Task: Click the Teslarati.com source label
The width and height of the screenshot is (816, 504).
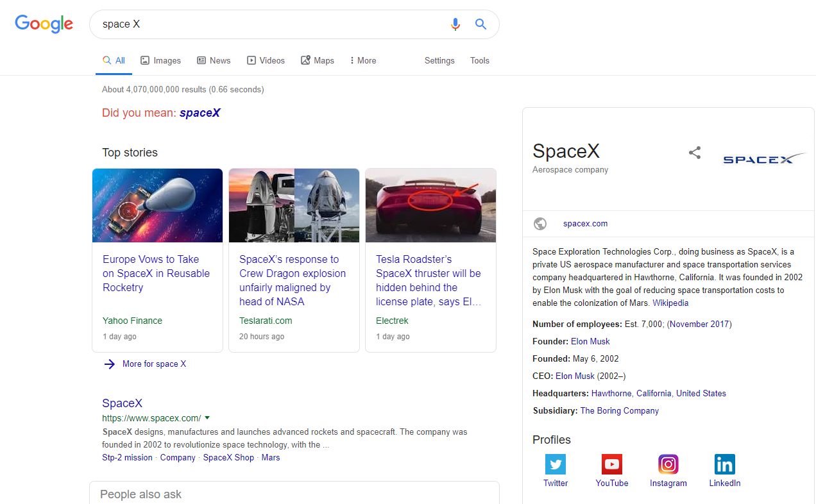Action: [x=266, y=321]
